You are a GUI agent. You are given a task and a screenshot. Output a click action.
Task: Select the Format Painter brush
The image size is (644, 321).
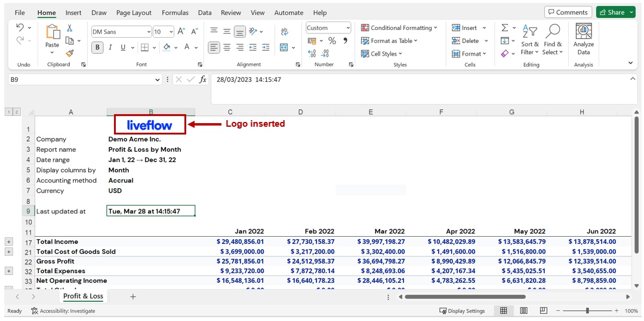(x=70, y=53)
